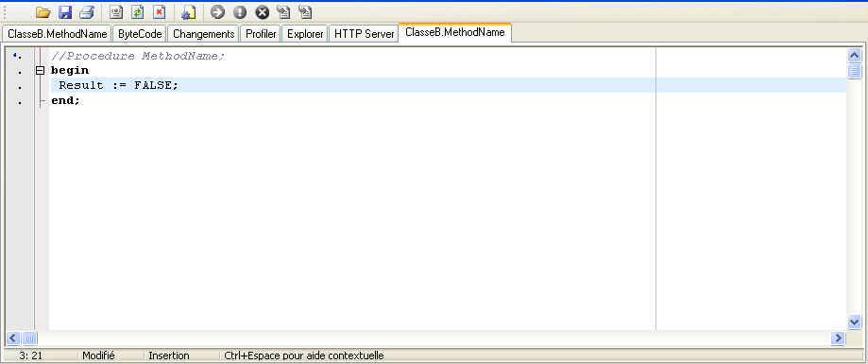Click the Insertion mode status entry

(169, 355)
